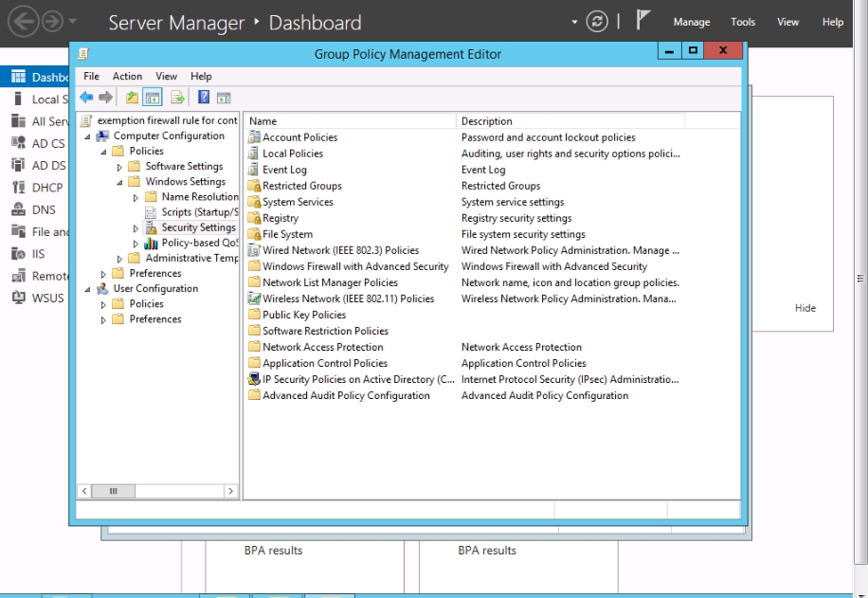Collapse the Computer Configuration node

87,136
